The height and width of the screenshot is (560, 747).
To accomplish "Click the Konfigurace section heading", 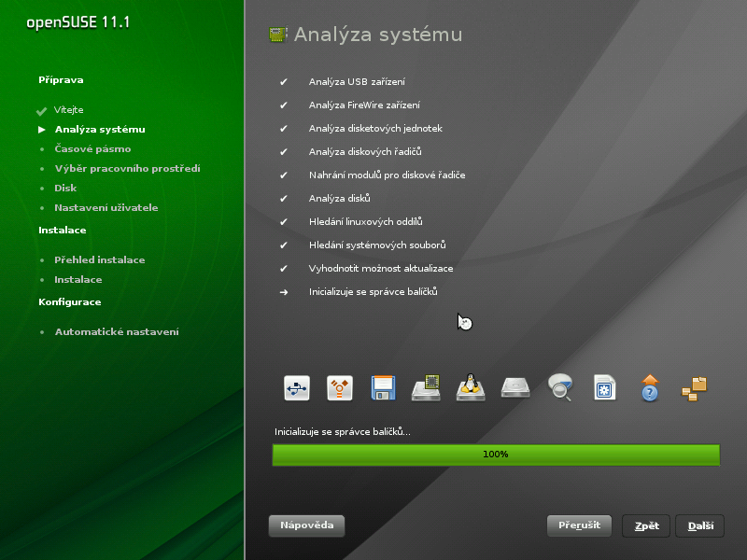I will (69, 301).
